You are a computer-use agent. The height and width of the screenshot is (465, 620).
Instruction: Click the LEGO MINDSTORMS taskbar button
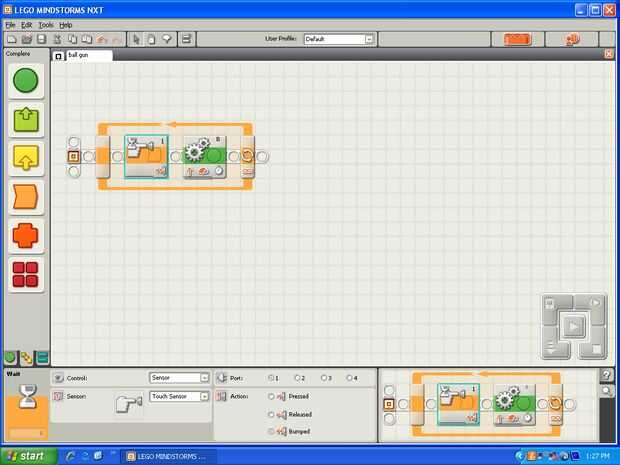tap(167, 457)
